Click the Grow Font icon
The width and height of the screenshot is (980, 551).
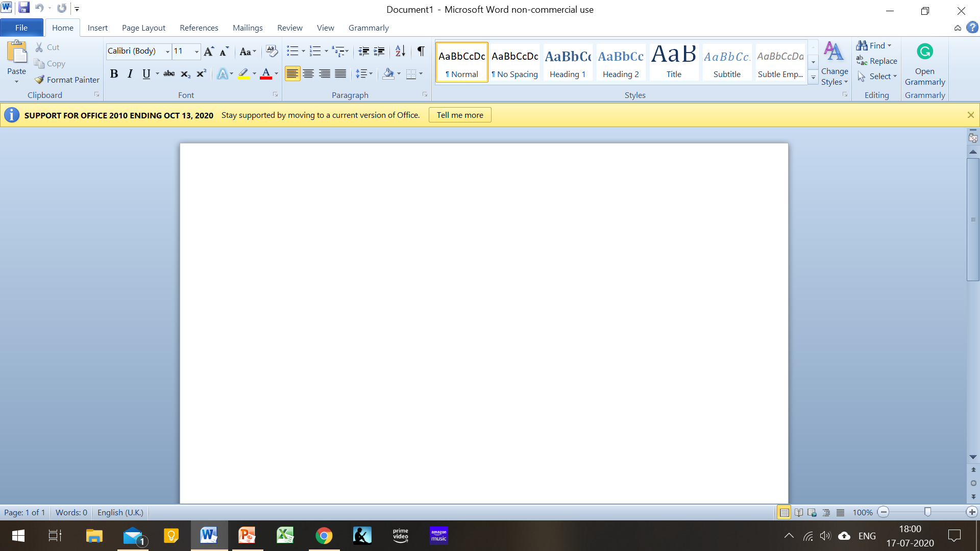[x=208, y=51]
